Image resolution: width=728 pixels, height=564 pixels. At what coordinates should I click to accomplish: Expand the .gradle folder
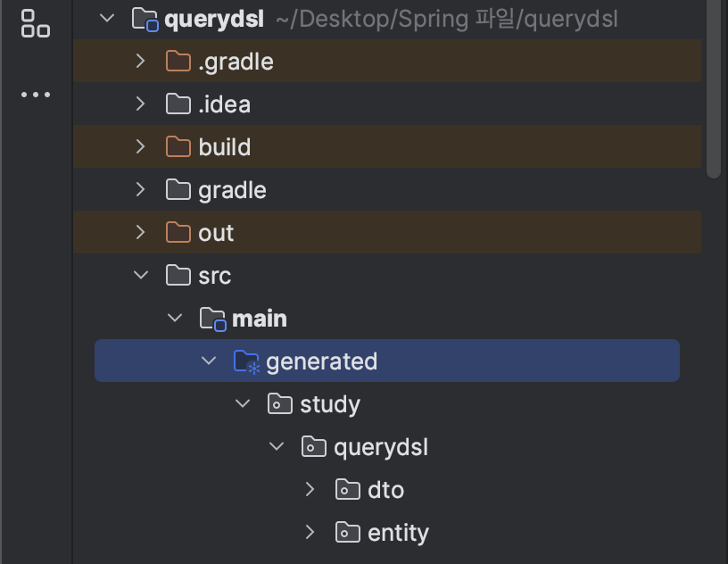coord(140,61)
